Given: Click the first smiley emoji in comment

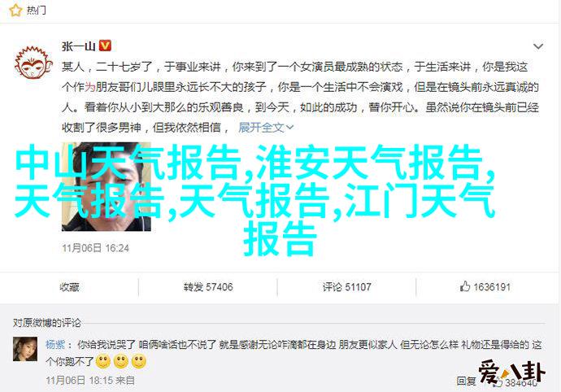Looking at the screenshot, I should click(103, 362).
